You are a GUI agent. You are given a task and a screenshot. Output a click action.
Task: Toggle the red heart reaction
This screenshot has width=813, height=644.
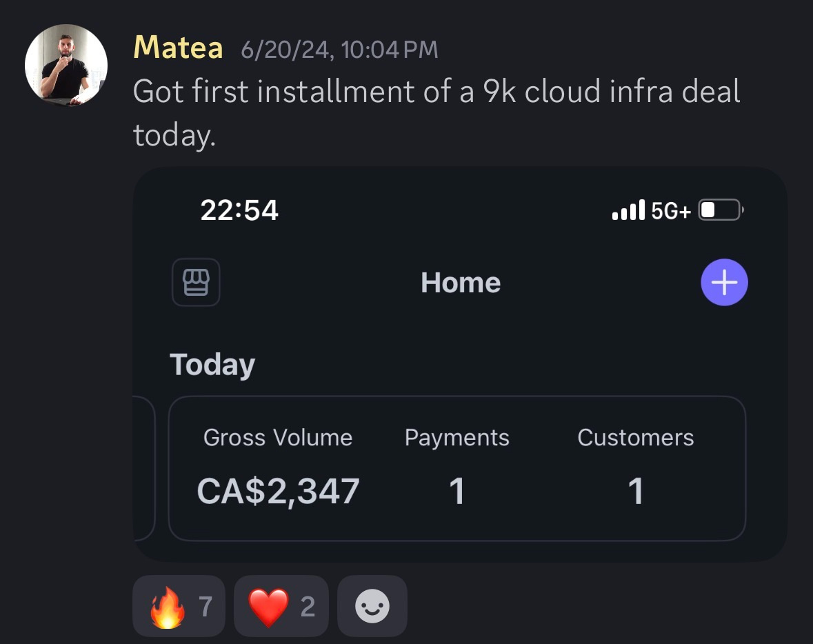[x=281, y=606]
